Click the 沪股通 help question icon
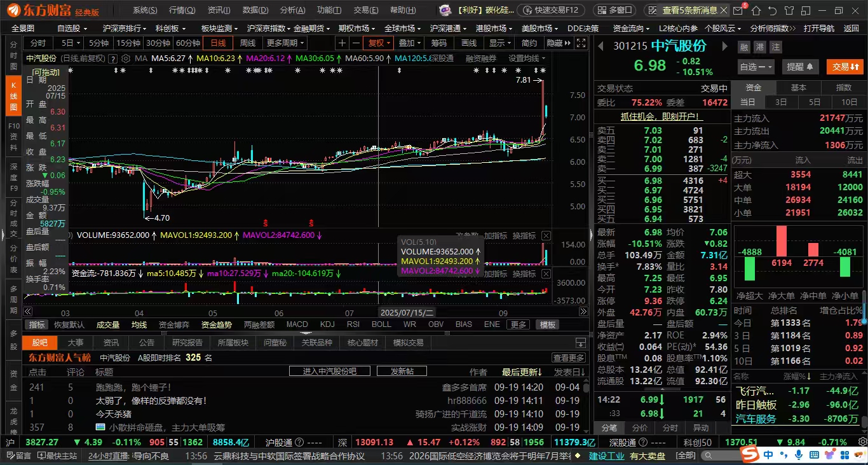 tap(300, 442)
